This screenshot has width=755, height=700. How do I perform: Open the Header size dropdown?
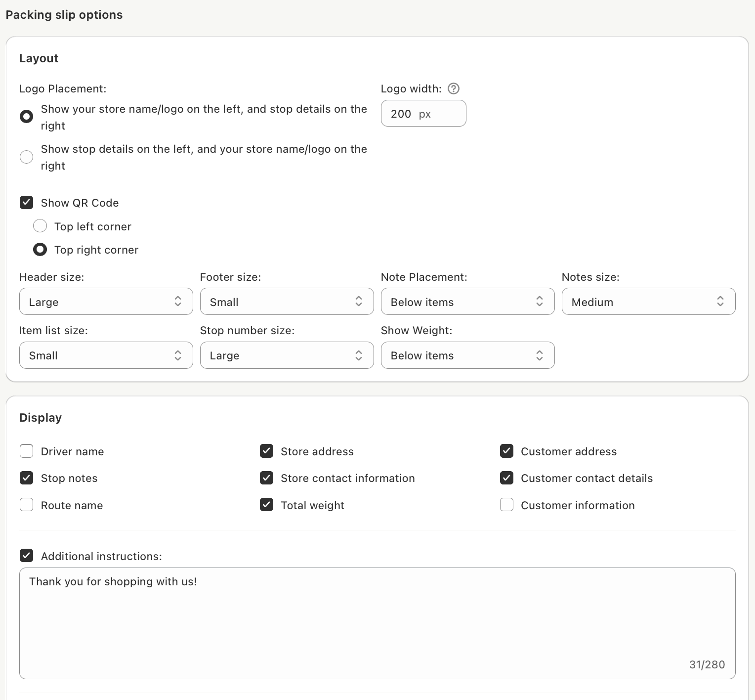[x=106, y=302]
